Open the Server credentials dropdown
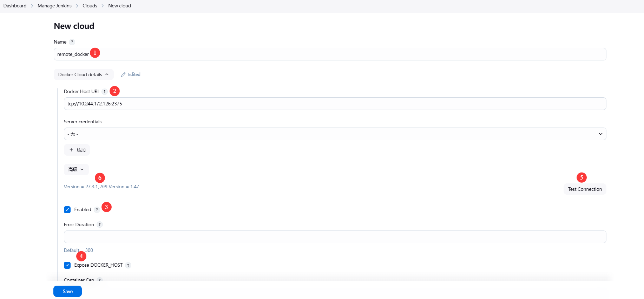Viewport: 644px width, 299px height. click(x=335, y=134)
